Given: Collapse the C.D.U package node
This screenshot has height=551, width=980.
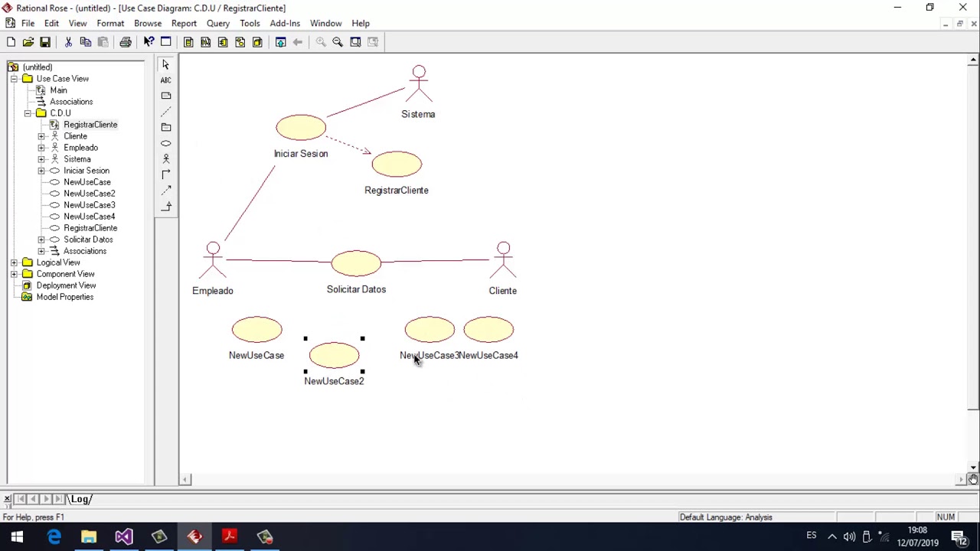Looking at the screenshot, I should click(28, 113).
